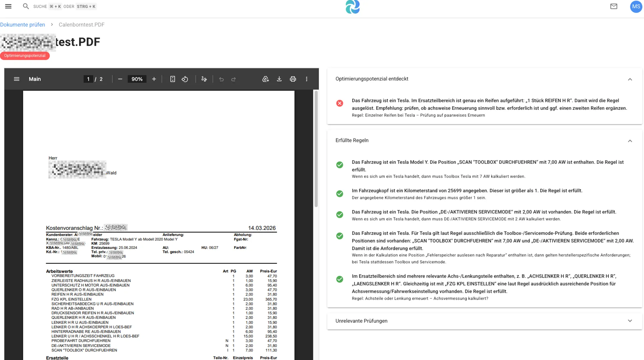Open the mail inbox icon
644x360 pixels.
(x=613, y=6)
